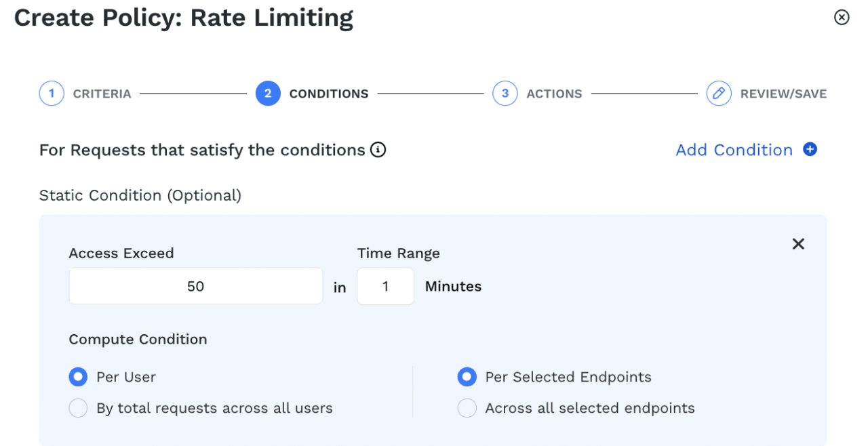Select Across all selected endpoints option
This screenshot has height=446, width=868.
(467, 407)
